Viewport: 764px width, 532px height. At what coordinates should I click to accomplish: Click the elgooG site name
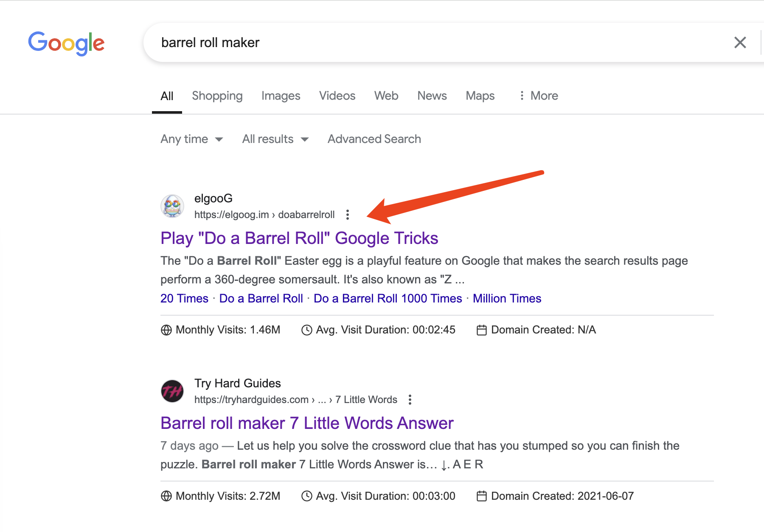tap(213, 199)
